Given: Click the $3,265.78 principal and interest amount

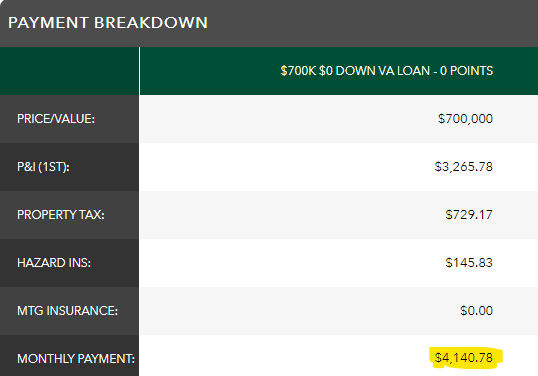Looking at the screenshot, I should click(x=464, y=167).
